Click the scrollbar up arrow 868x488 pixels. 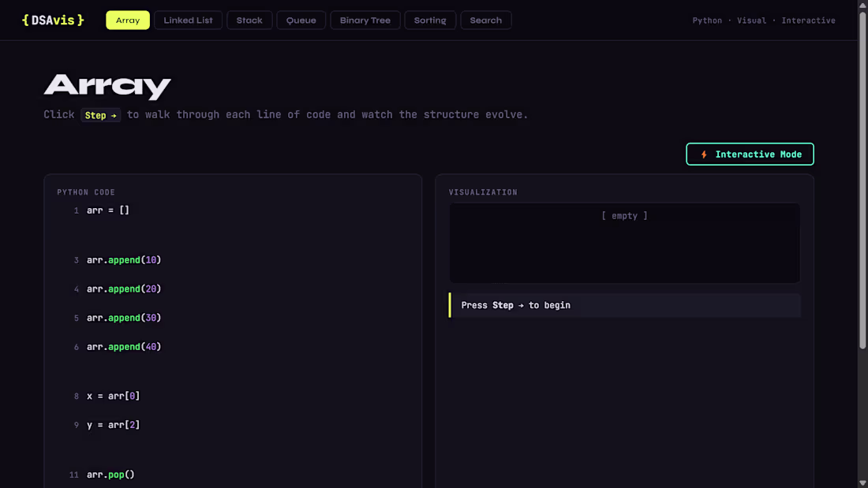point(862,6)
